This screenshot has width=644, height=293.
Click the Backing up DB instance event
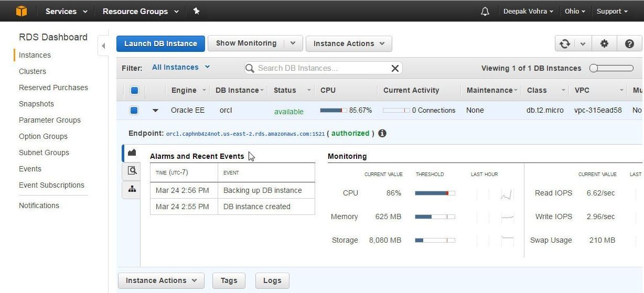click(263, 190)
